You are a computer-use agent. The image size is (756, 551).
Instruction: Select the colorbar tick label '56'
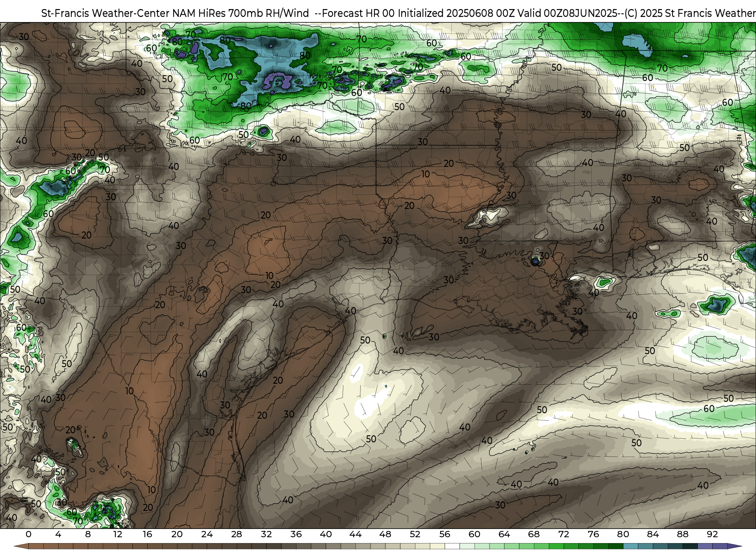click(x=445, y=534)
